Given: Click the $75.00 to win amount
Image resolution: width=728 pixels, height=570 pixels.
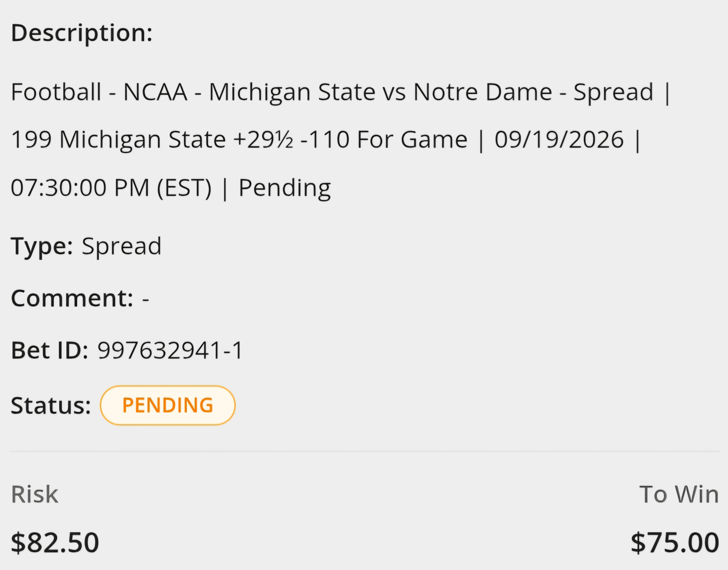Looking at the screenshot, I should point(675,543).
